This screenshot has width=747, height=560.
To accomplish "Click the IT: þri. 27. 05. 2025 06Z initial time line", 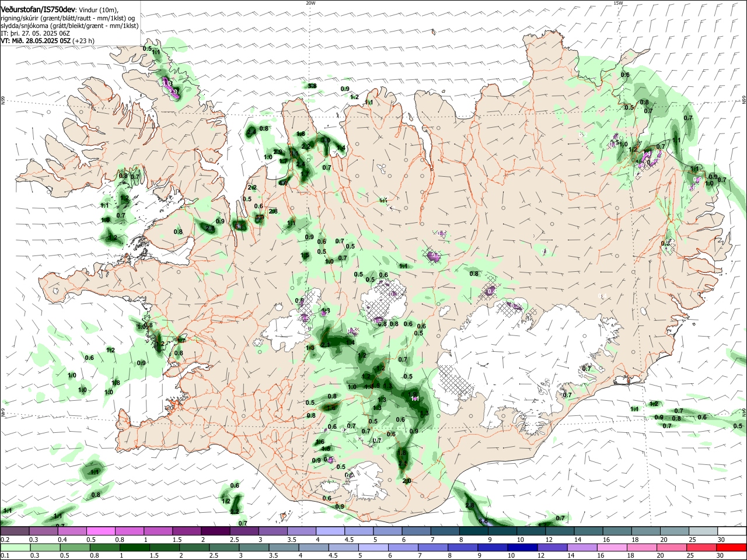I will pos(35,33).
